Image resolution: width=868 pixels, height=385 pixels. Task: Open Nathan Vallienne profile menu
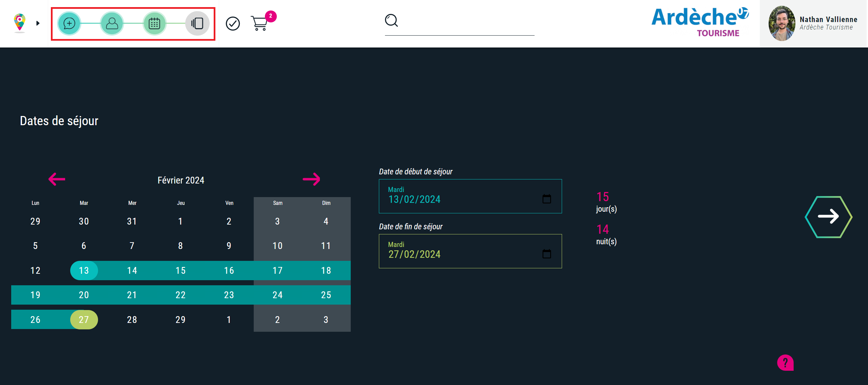(813, 23)
